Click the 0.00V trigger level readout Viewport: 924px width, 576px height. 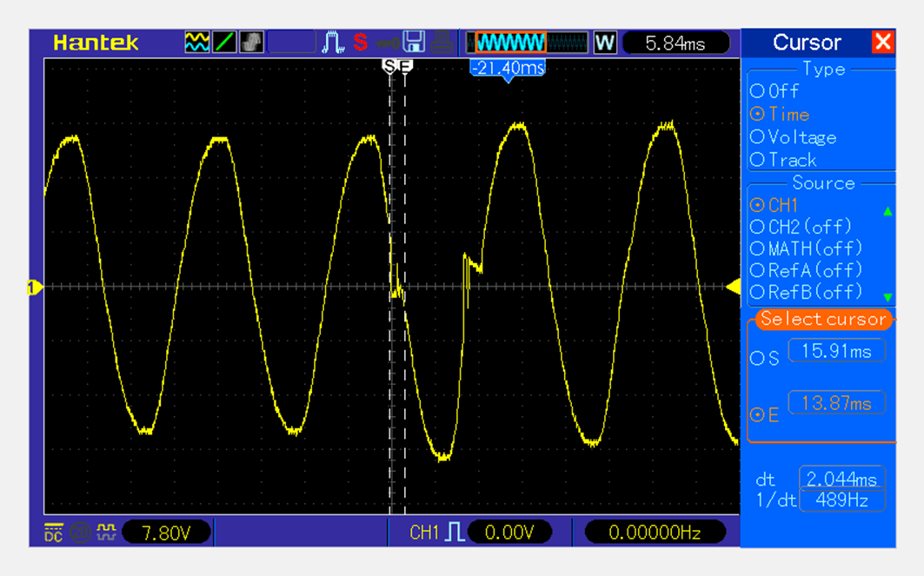point(509,533)
